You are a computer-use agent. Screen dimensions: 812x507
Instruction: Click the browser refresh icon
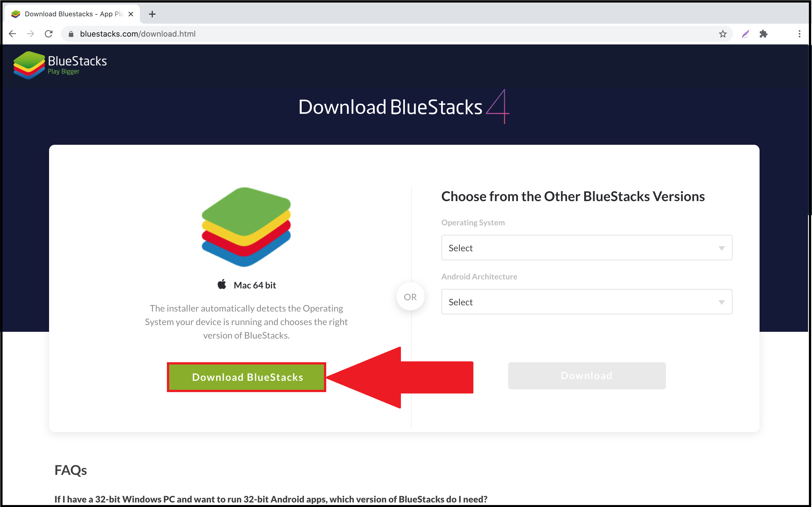click(x=49, y=33)
